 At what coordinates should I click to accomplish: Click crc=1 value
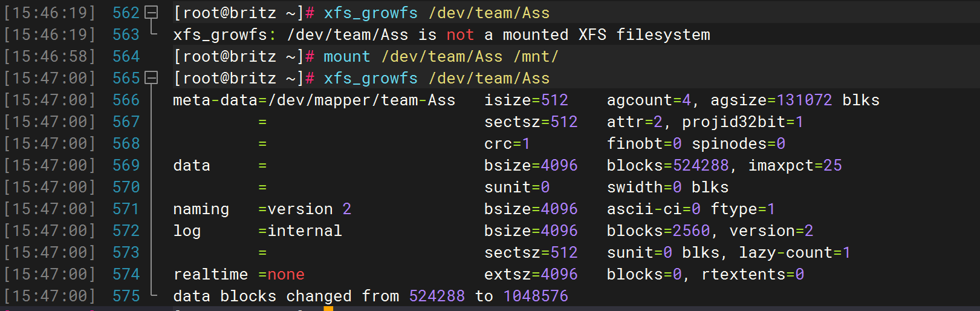pyautogui.click(x=507, y=143)
